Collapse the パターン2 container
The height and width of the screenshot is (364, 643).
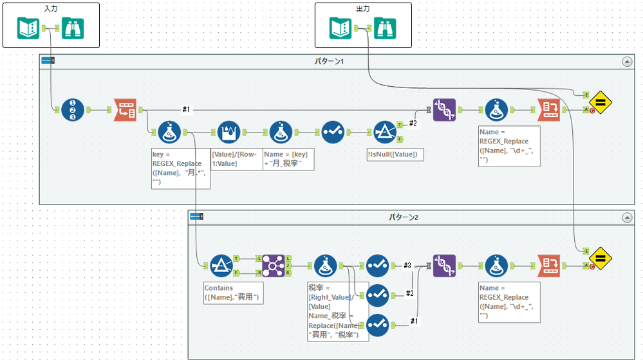(627, 217)
